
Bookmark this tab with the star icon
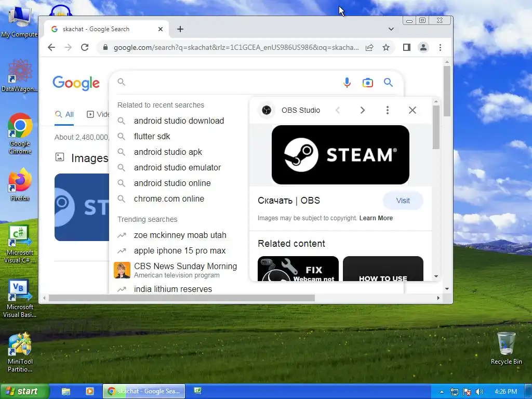click(x=386, y=47)
